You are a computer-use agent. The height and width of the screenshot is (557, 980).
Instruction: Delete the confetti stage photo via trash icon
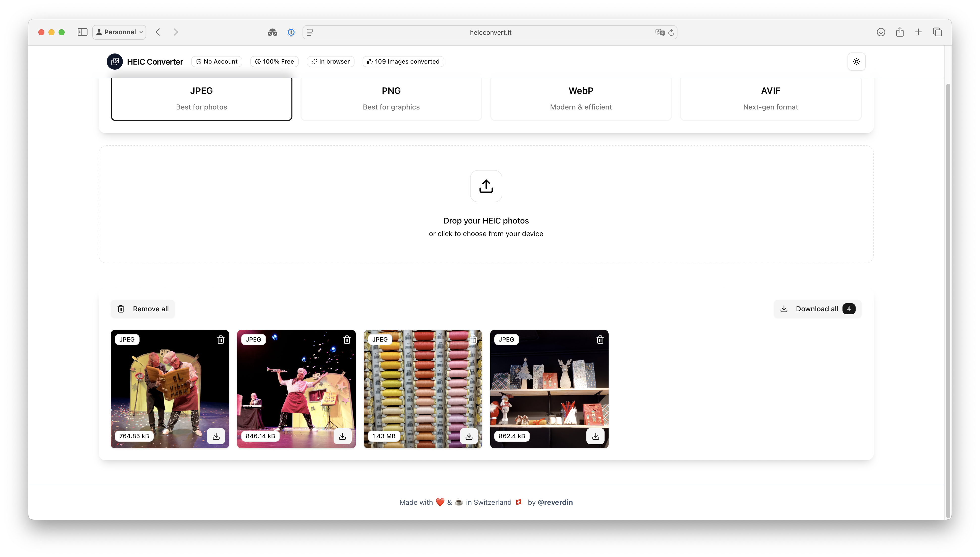click(x=347, y=339)
